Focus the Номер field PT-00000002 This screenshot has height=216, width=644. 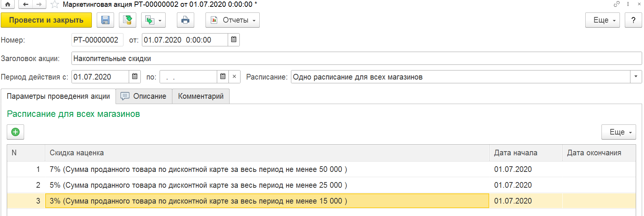point(97,40)
